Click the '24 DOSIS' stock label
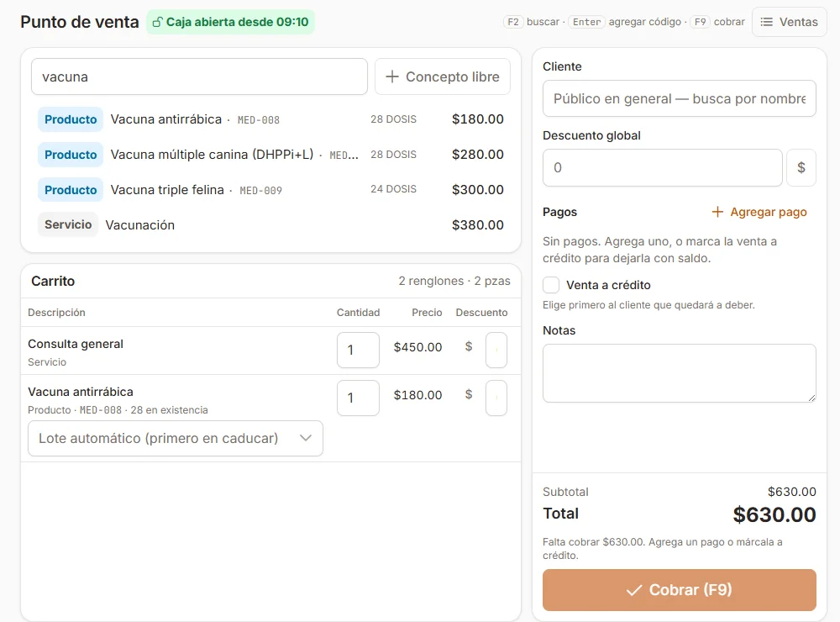Screen dimensions: 840x622 point(393,189)
